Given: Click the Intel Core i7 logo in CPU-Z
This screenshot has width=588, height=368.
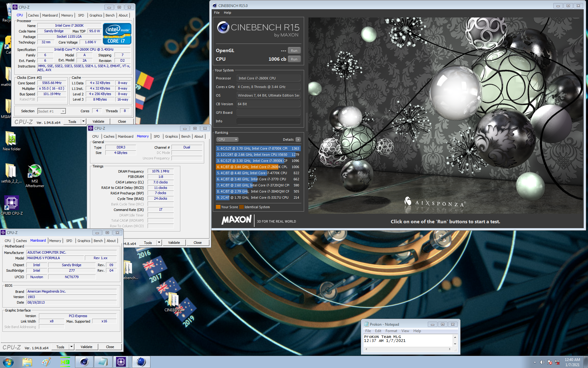Looking at the screenshot, I should [x=117, y=34].
